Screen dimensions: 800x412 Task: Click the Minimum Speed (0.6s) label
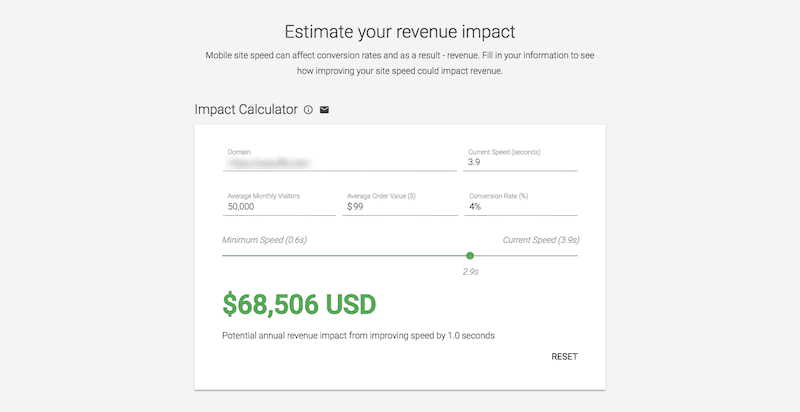tap(264, 240)
